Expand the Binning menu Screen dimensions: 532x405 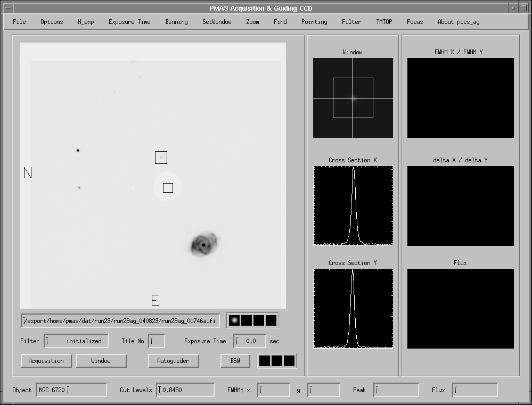coord(176,22)
